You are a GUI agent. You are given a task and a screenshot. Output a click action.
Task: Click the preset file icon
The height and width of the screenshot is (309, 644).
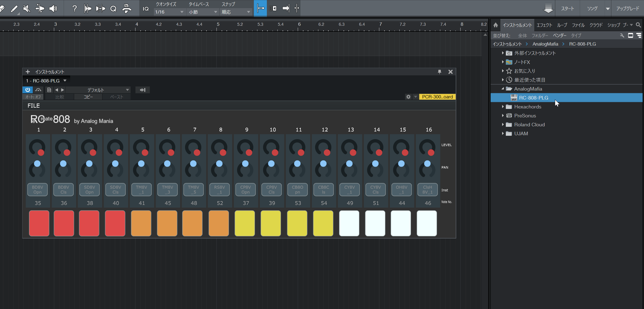pos(49,90)
